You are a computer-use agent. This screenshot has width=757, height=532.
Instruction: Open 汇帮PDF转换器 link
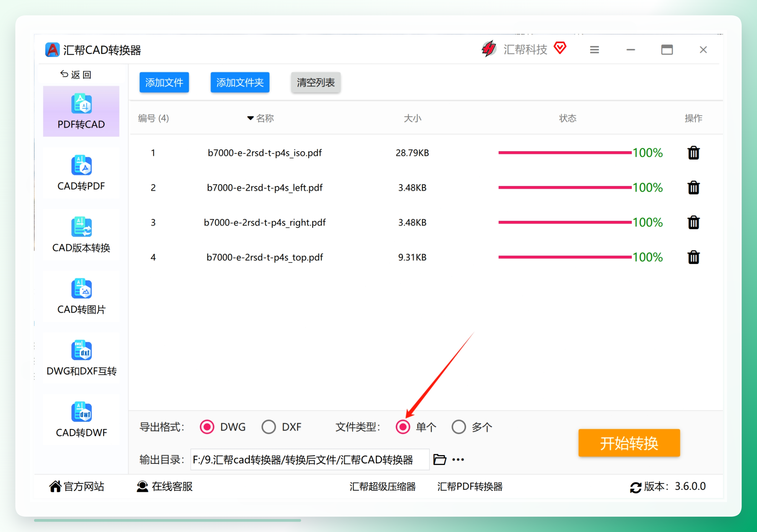coord(470,486)
